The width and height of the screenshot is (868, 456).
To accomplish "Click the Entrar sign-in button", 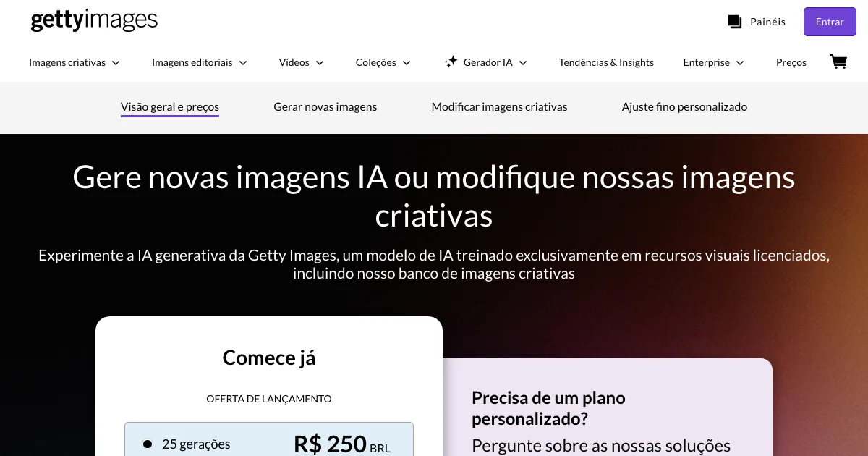I will click(830, 22).
